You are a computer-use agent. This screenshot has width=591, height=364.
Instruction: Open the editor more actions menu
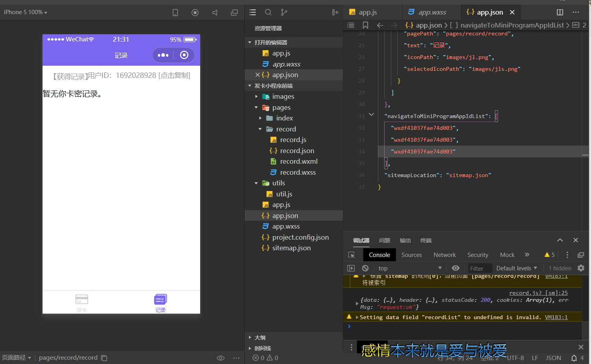(576, 12)
